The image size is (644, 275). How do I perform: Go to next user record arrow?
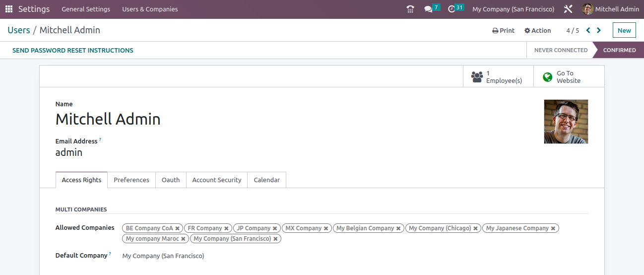coord(599,30)
